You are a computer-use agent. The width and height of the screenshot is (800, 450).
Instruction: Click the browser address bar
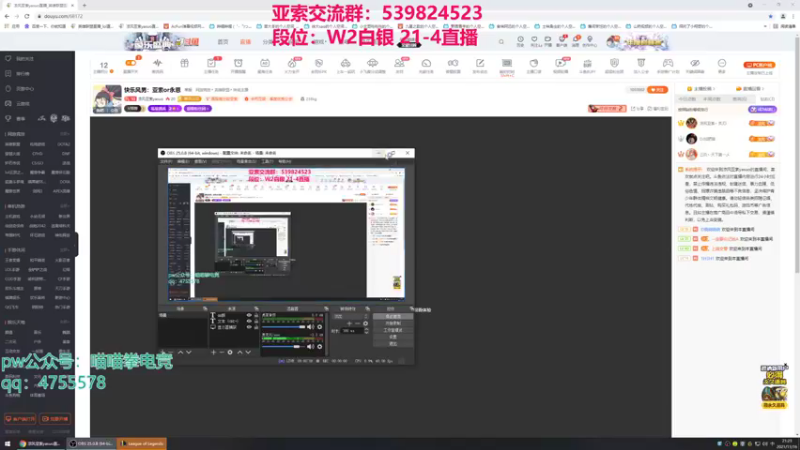[398, 16]
